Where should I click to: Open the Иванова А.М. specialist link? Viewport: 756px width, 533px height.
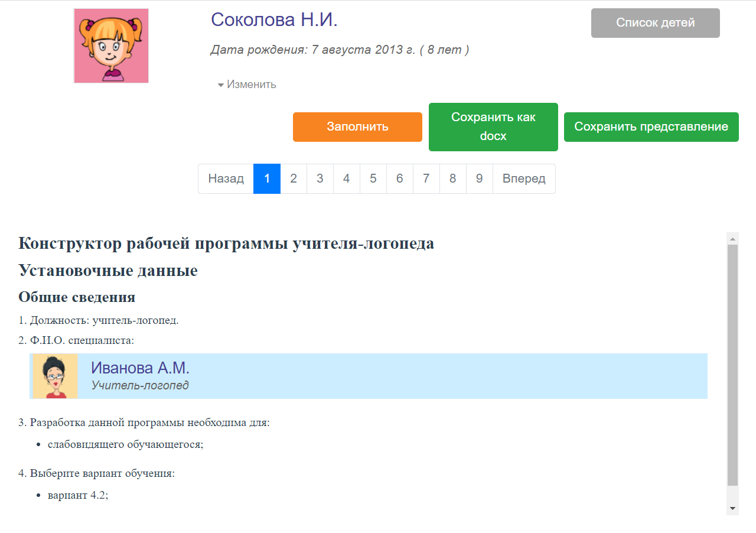(140, 368)
